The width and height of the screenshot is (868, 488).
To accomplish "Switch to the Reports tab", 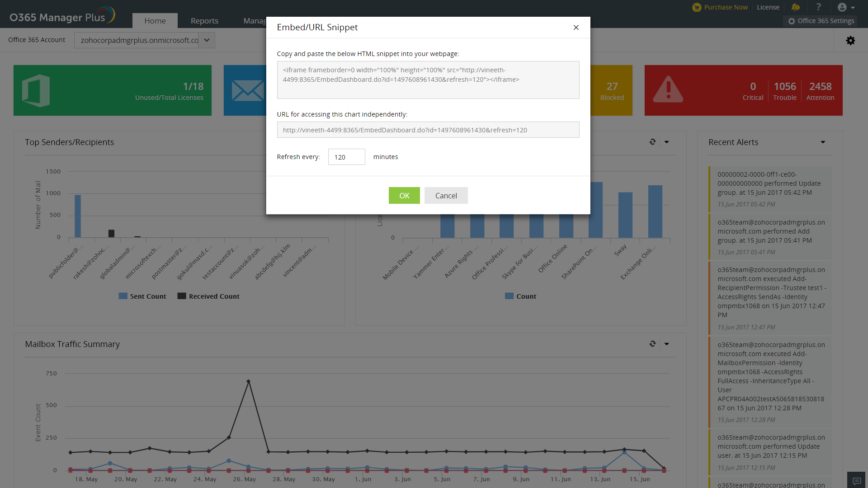I will [x=204, y=21].
